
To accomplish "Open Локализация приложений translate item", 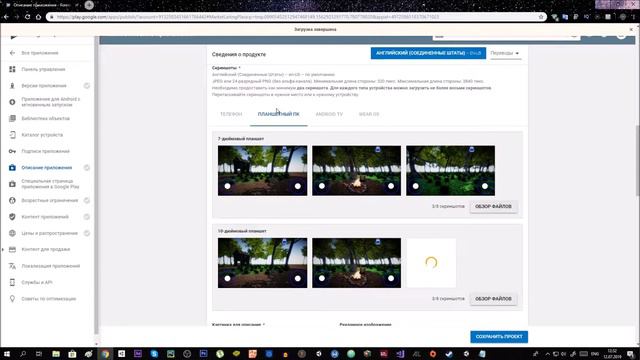I will tap(51, 266).
